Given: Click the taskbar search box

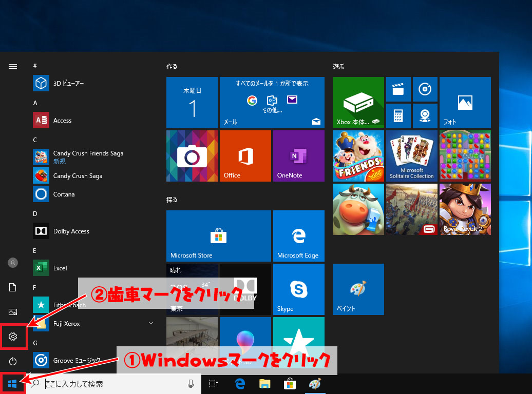Looking at the screenshot, I should click(x=114, y=384).
